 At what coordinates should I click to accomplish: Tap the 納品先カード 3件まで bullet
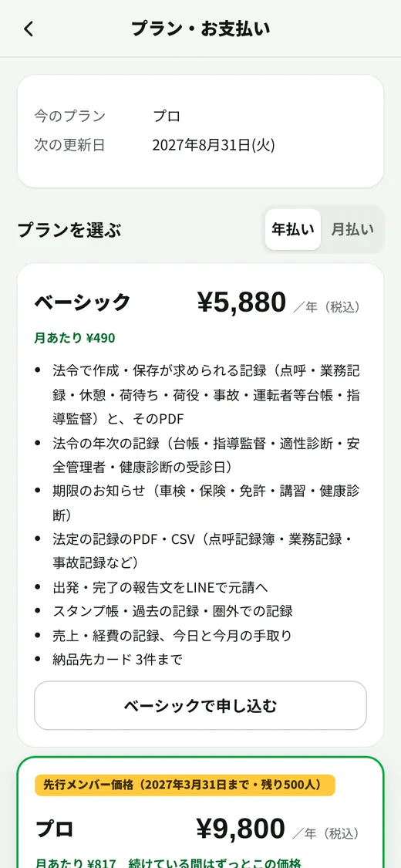click(x=118, y=660)
